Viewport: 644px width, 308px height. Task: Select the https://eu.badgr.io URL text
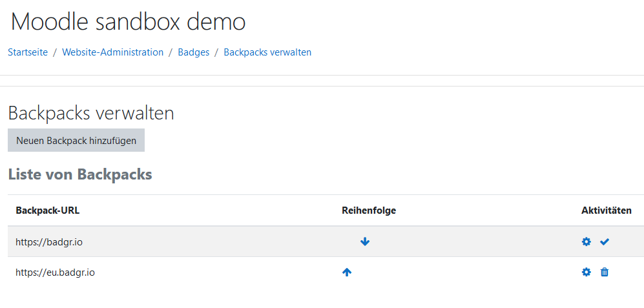pyautogui.click(x=55, y=272)
